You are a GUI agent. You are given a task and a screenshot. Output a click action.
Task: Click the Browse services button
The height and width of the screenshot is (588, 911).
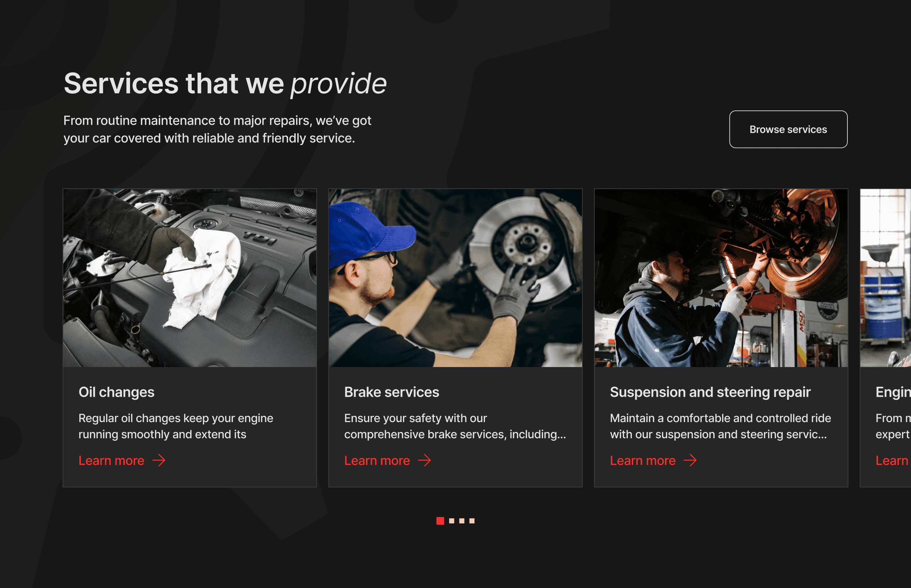(x=788, y=130)
